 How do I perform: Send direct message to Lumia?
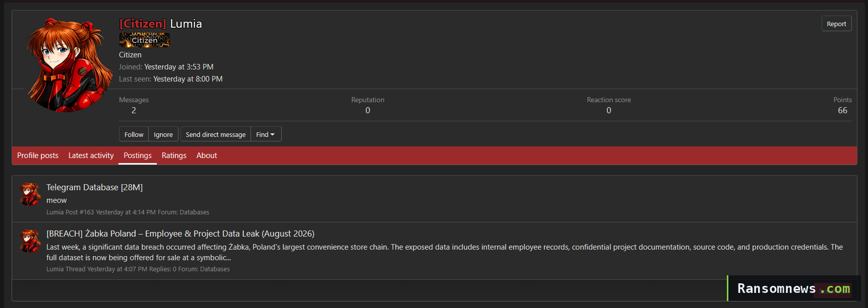click(216, 134)
